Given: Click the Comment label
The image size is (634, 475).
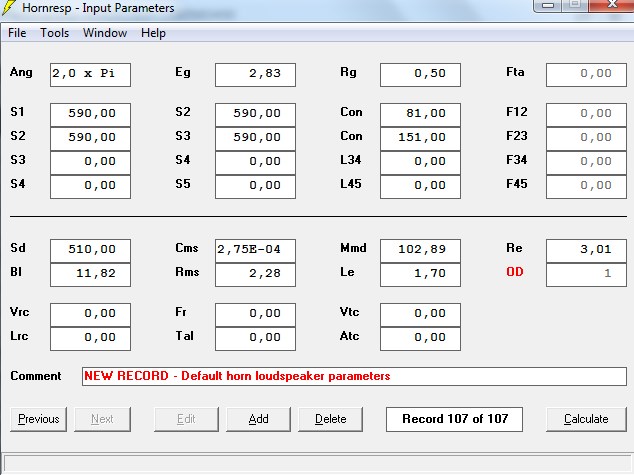Looking at the screenshot, I should pos(36,376).
